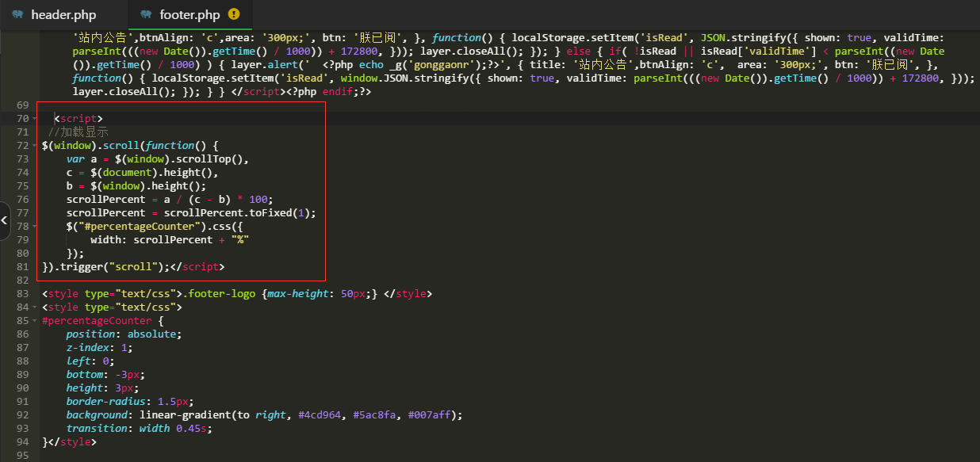Expand the collapsed left sidebar panel arrow
Screen dimensions: 980x462
(x=4, y=221)
